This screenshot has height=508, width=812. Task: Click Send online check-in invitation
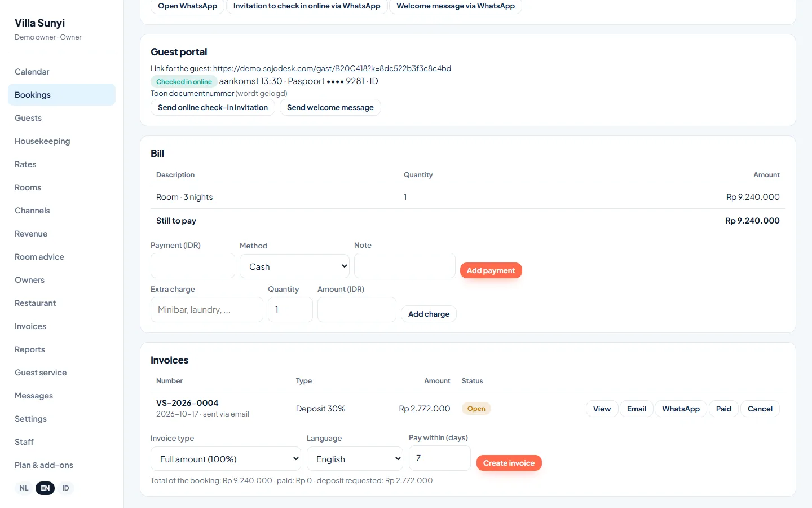pos(213,107)
